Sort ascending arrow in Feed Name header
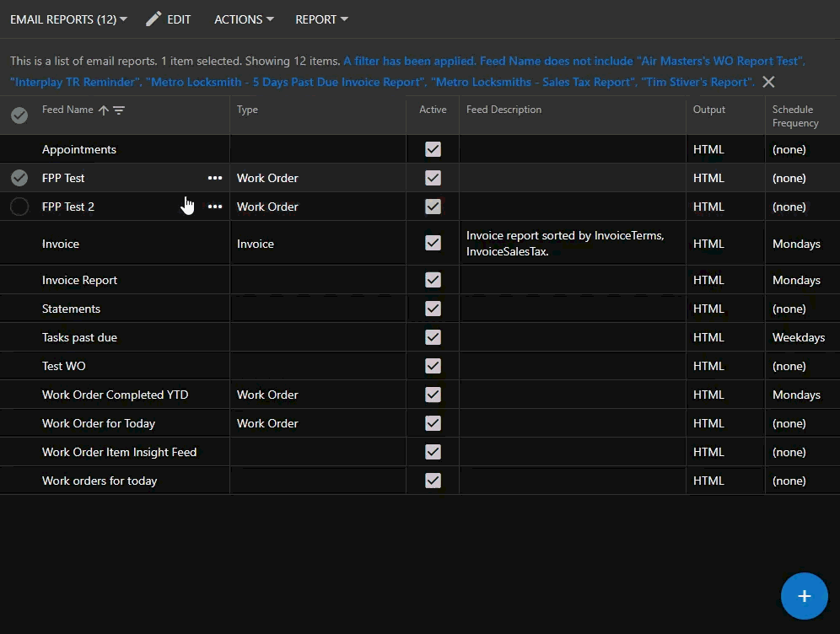This screenshot has width=840, height=634. pos(104,110)
